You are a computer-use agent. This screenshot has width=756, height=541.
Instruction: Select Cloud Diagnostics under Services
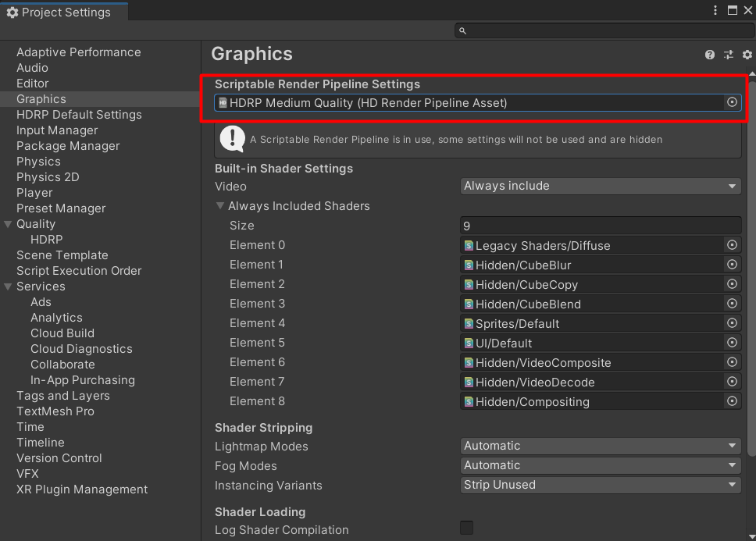[81, 349]
